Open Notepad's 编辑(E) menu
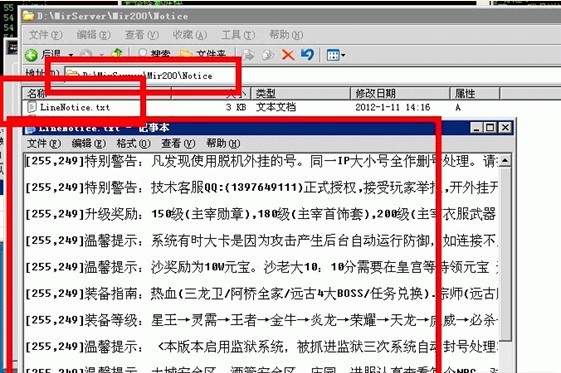Screen dimensions: 561x373 click(x=89, y=143)
